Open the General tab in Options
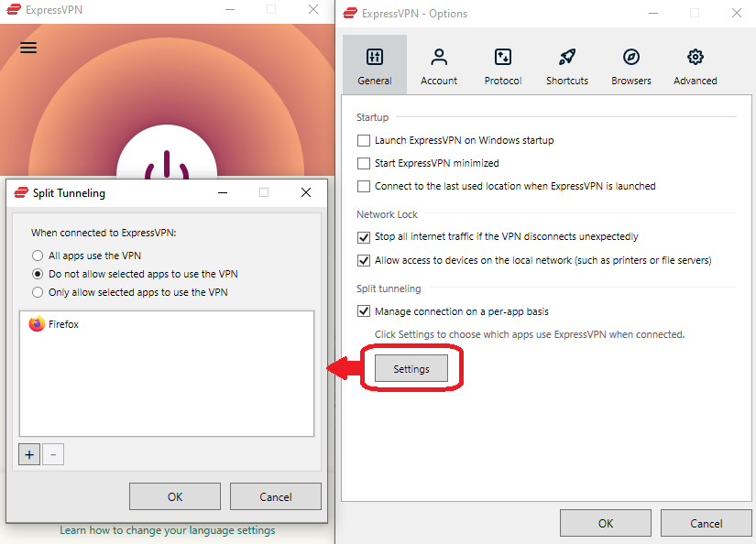Image resolution: width=756 pixels, height=544 pixels. [x=375, y=65]
